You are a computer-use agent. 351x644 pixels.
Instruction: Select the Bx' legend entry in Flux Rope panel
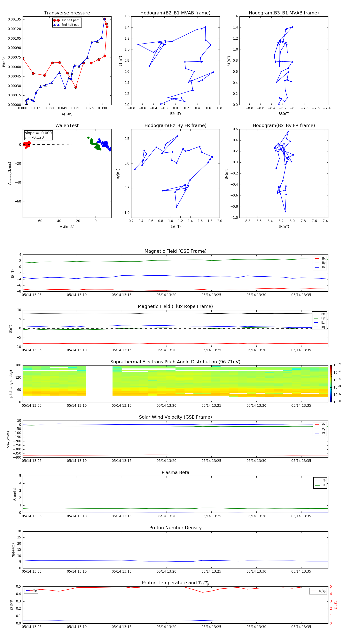(x=320, y=314)
